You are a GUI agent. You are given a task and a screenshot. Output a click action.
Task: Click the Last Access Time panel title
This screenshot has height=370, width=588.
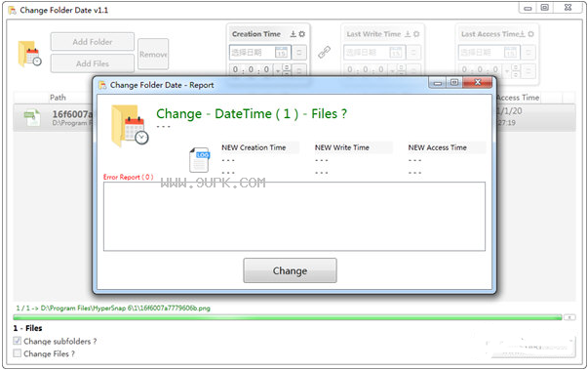[490, 34]
